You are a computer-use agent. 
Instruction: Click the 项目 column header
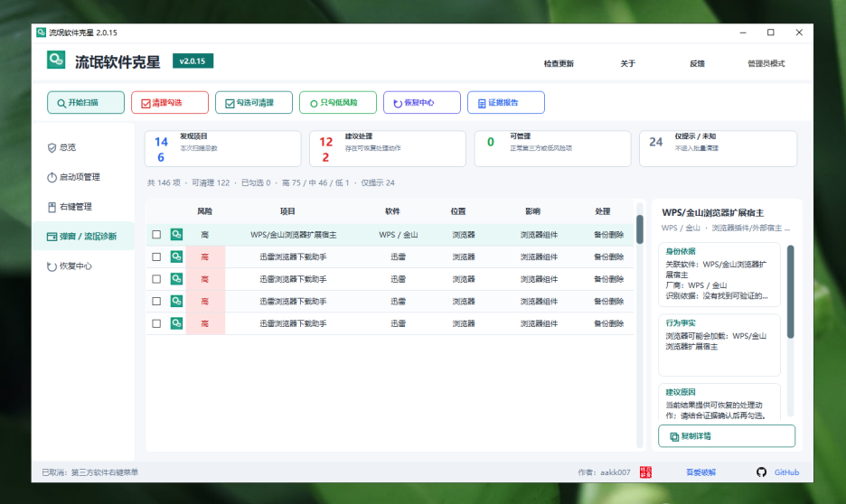287,211
